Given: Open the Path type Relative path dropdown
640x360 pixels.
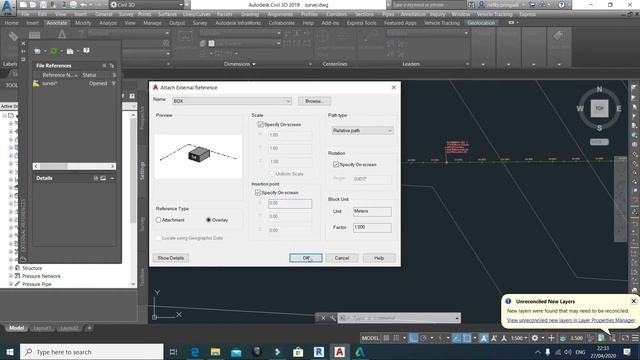Looking at the screenshot, I should click(362, 131).
